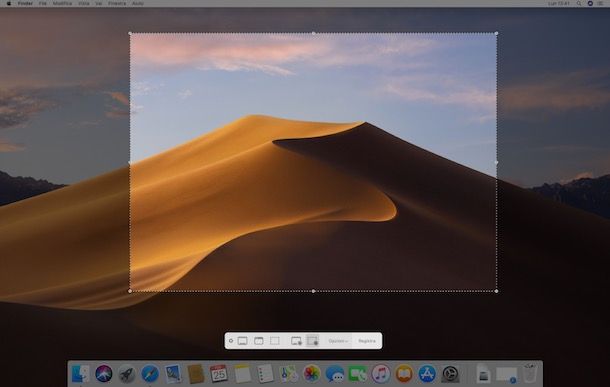Open the App Store from the Dock
610x387 pixels.
click(x=427, y=373)
